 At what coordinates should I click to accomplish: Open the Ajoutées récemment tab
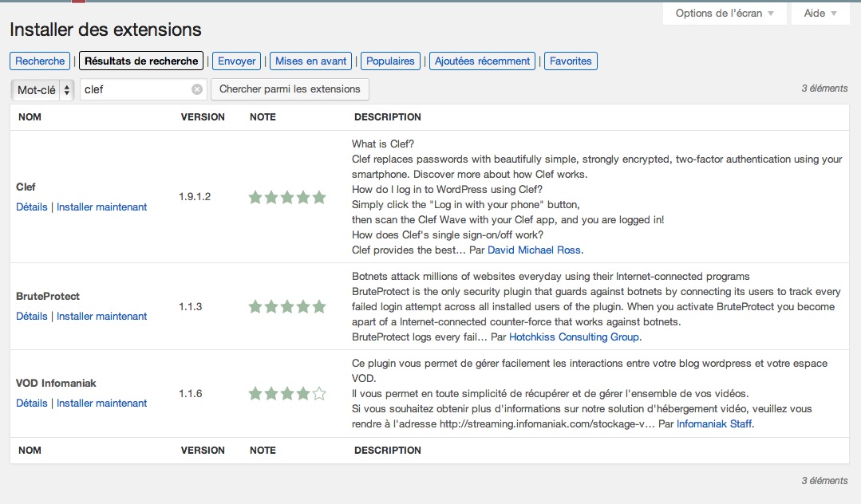[x=482, y=61]
